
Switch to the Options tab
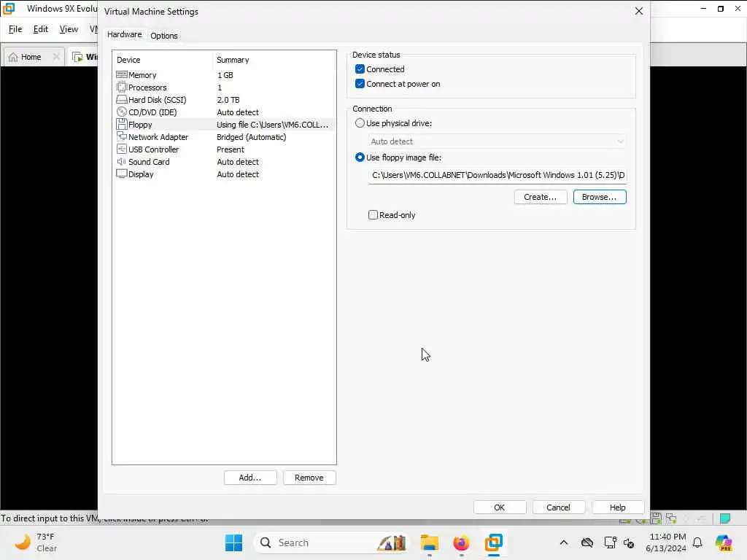pos(164,36)
